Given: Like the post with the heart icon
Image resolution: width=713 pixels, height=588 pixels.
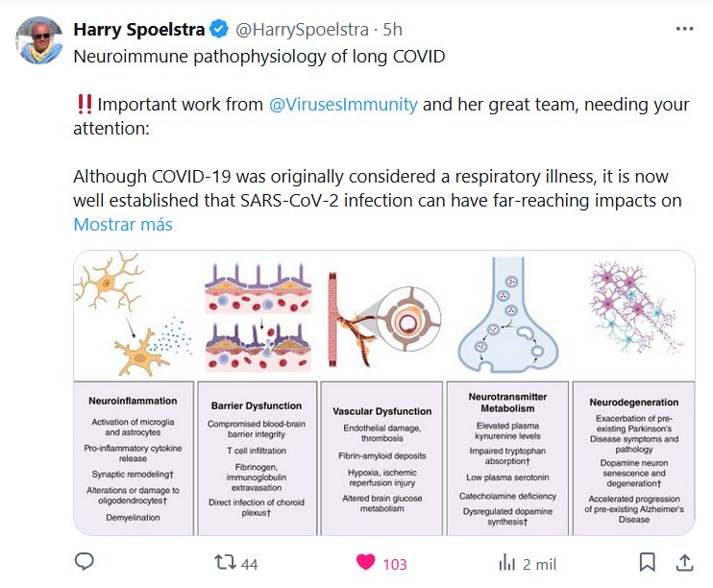Looking at the screenshot, I should tap(365, 562).
